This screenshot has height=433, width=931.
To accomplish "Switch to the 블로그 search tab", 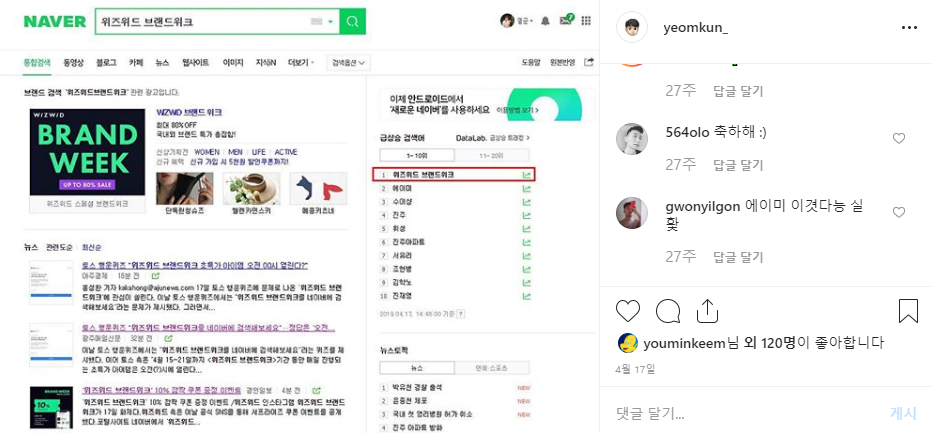I will point(106,62).
